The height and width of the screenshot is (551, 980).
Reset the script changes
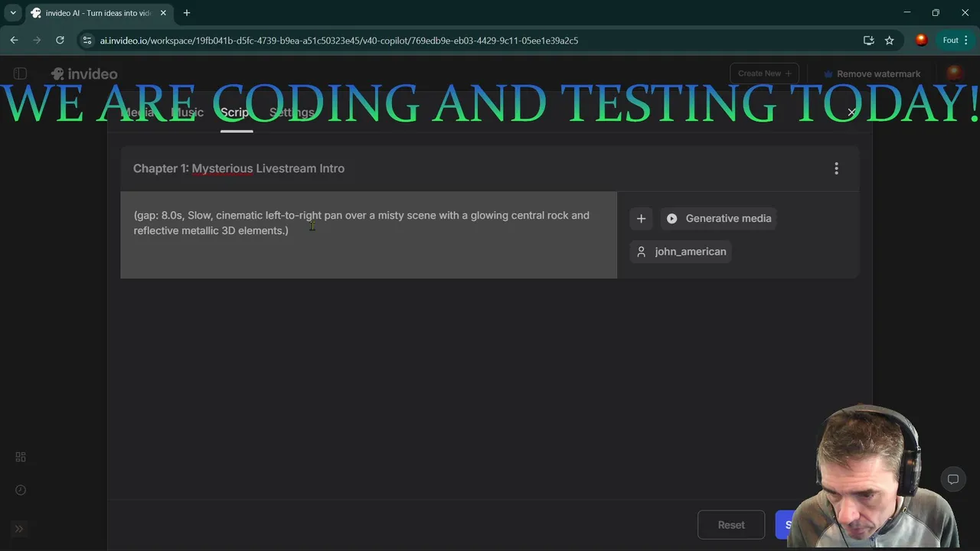point(731,525)
